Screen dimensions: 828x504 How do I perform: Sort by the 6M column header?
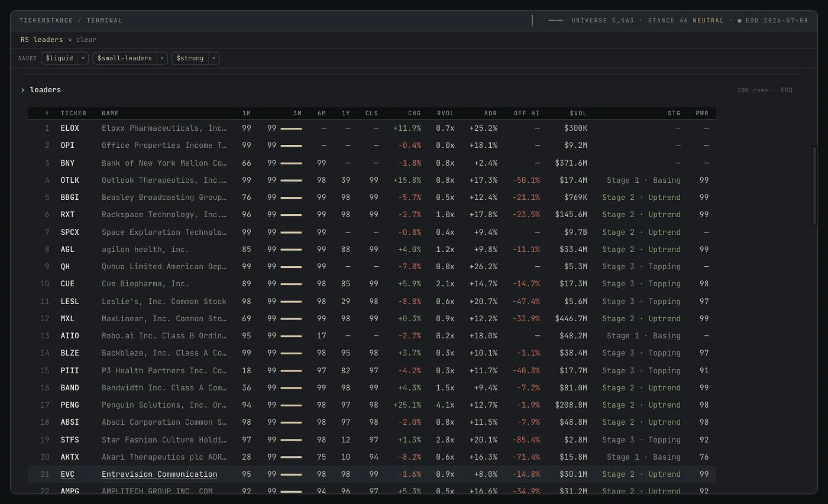(322, 113)
